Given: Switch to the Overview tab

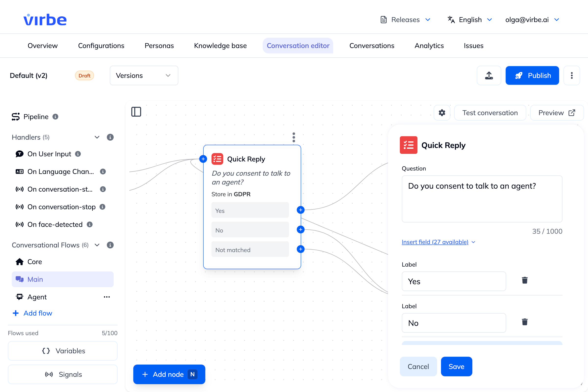Looking at the screenshot, I should pyautogui.click(x=43, y=46).
